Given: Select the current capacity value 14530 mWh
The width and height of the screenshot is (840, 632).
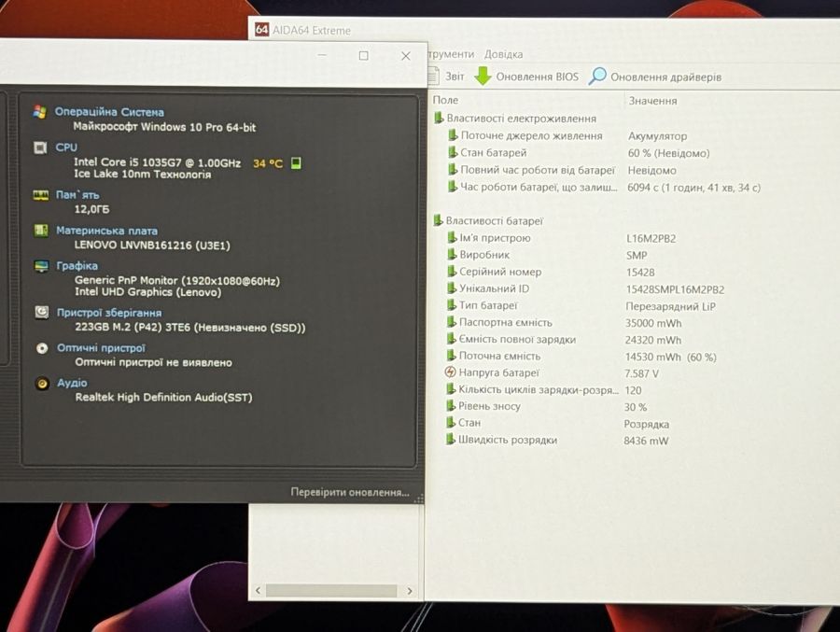Looking at the screenshot, I should [671, 357].
